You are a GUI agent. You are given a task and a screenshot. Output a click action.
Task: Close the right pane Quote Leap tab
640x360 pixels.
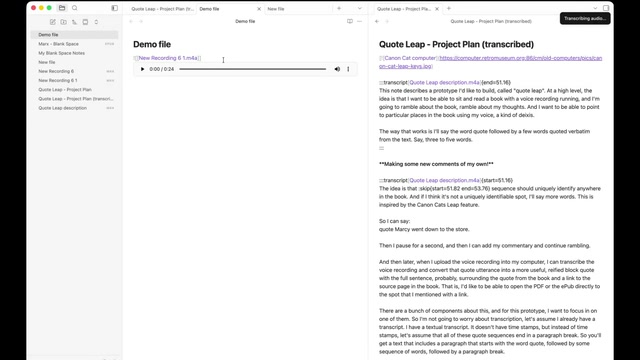(x=437, y=9)
